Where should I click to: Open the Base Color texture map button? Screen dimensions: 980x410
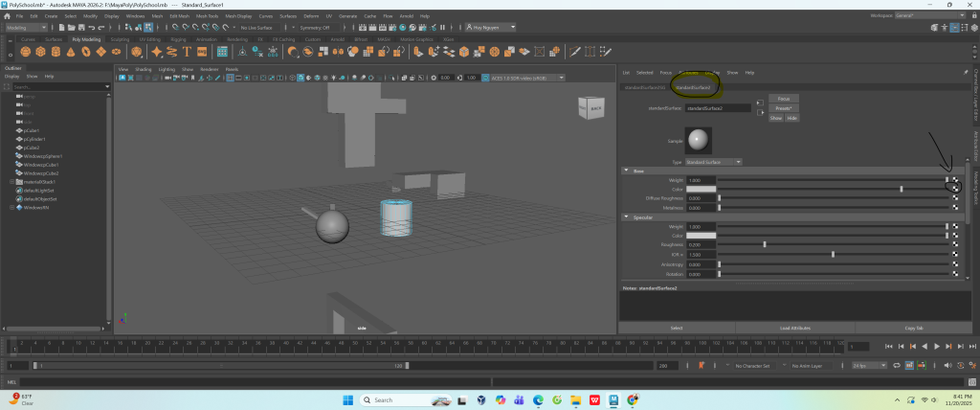pyautogui.click(x=955, y=190)
